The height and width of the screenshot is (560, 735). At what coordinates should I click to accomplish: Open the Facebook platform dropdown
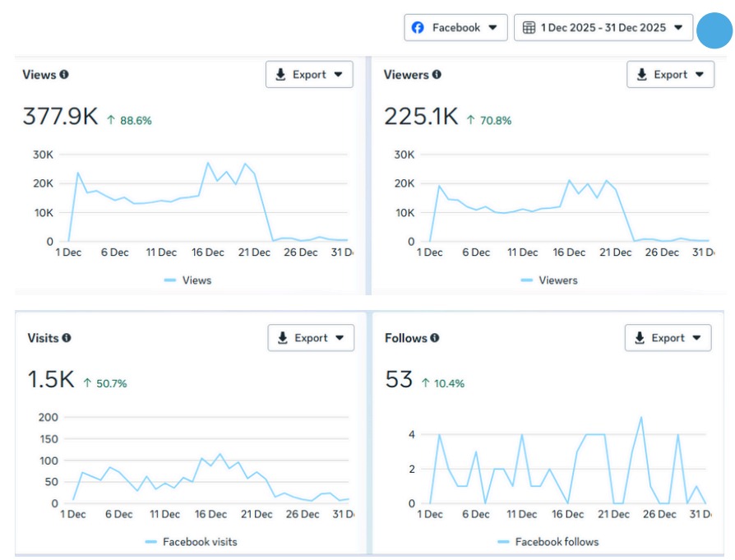click(455, 28)
